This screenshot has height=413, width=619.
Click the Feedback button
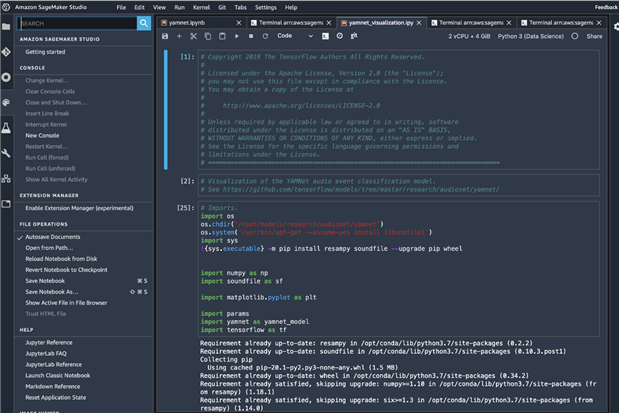(607, 7)
